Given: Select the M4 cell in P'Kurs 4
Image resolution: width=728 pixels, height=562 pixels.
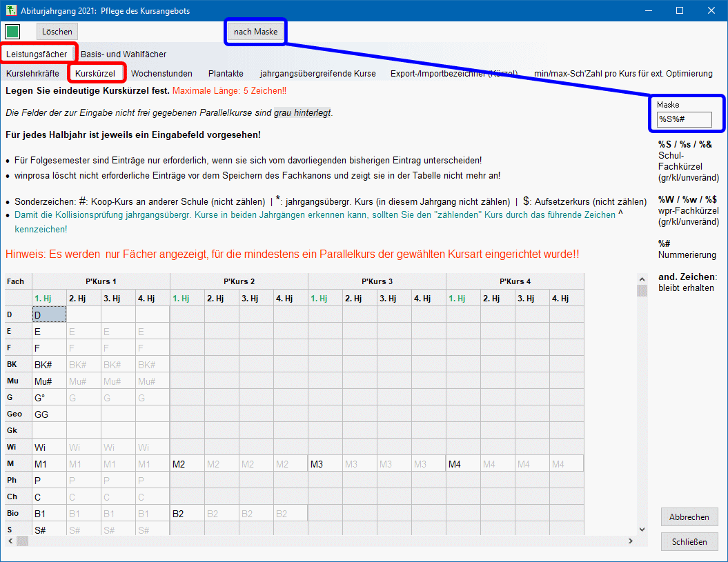Looking at the screenshot, I should (463, 464).
